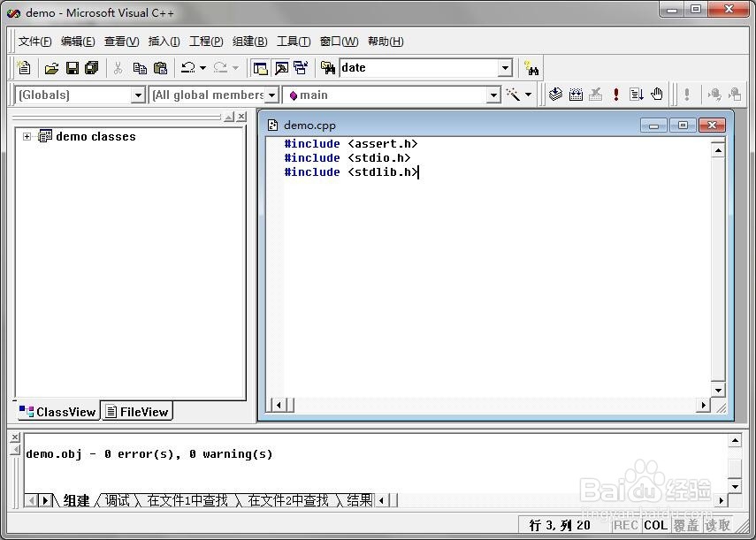The height and width of the screenshot is (540, 756).
Task: Toggle the Workspace window icon
Action: coord(260,68)
